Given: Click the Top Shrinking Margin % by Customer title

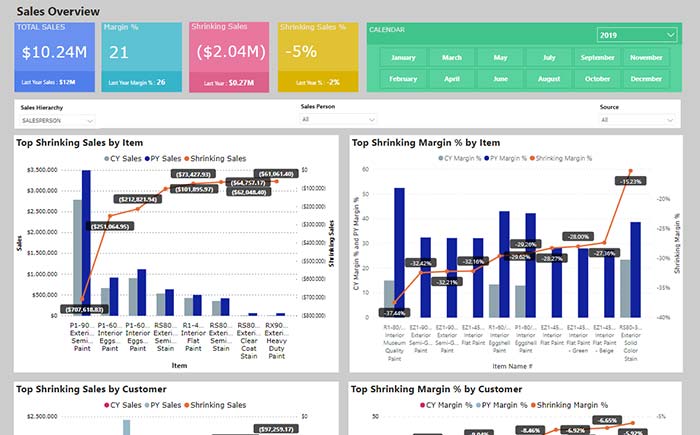Looking at the screenshot, I should [x=437, y=389].
